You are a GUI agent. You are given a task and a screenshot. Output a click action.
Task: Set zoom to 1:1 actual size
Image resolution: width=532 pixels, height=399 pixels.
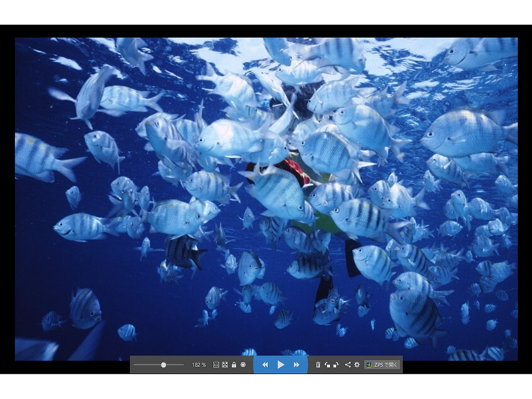click(215, 364)
